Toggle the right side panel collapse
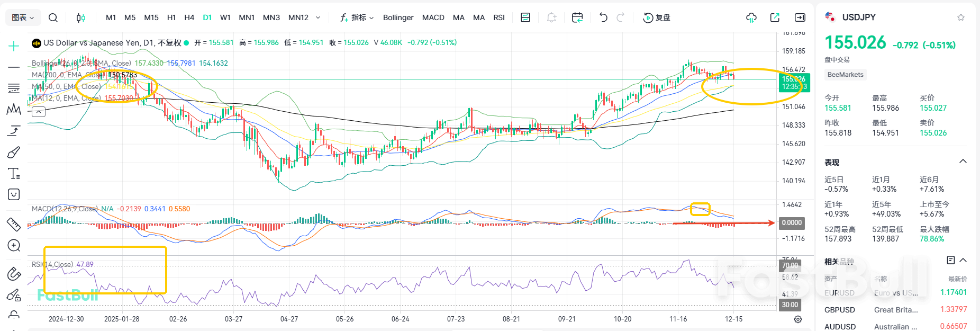The height and width of the screenshot is (331, 980). click(800, 17)
